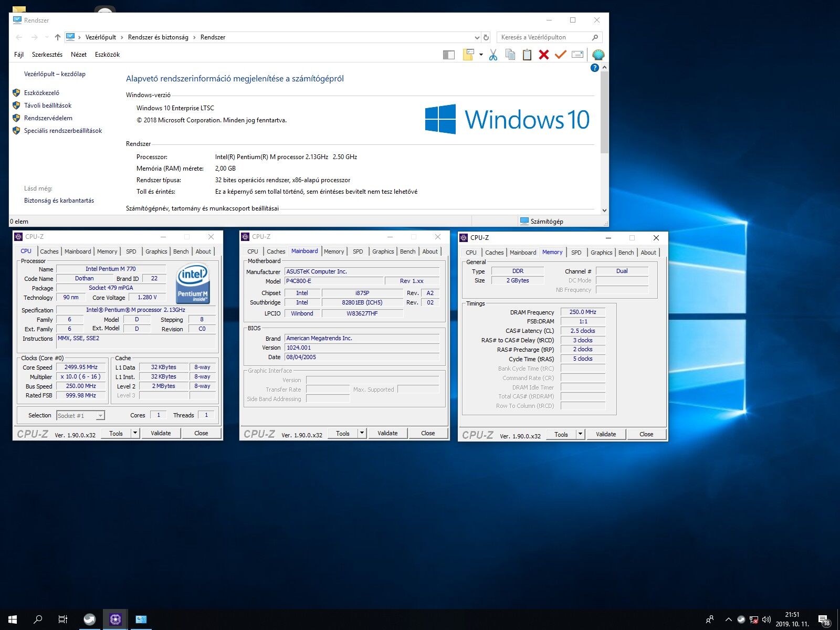Open Tools dropdown arrow in Mainboard CPU-Z window
Image resolution: width=840 pixels, height=630 pixels.
click(362, 433)
